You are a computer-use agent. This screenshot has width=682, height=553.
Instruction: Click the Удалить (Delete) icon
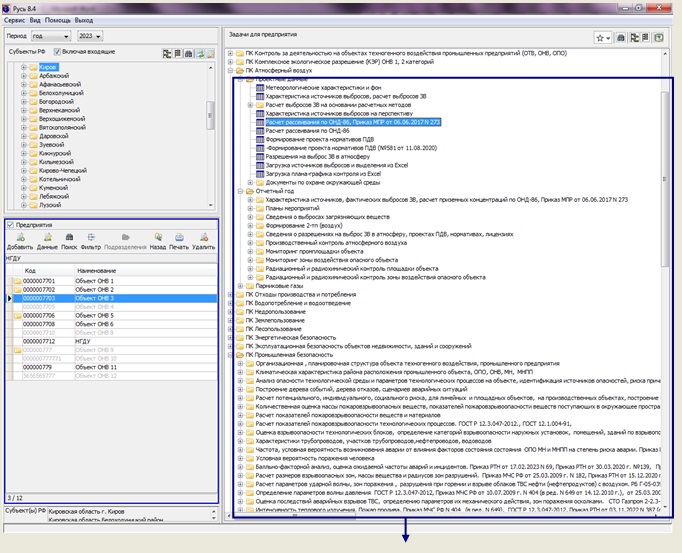pos(202,236)
